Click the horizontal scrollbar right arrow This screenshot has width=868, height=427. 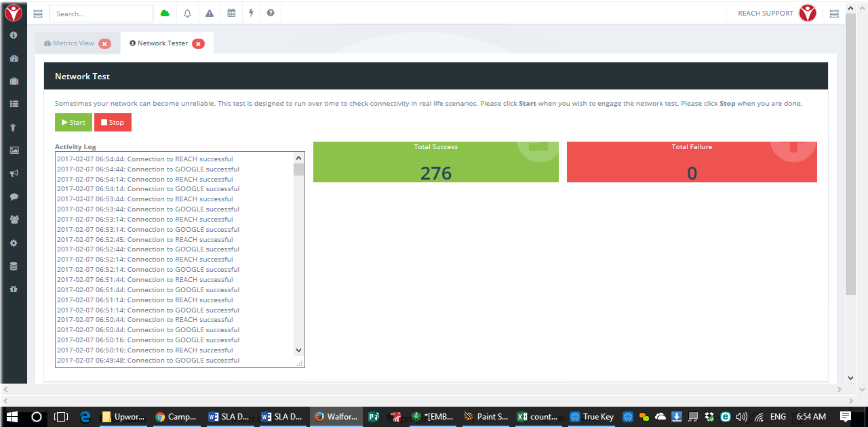[840, 390]
